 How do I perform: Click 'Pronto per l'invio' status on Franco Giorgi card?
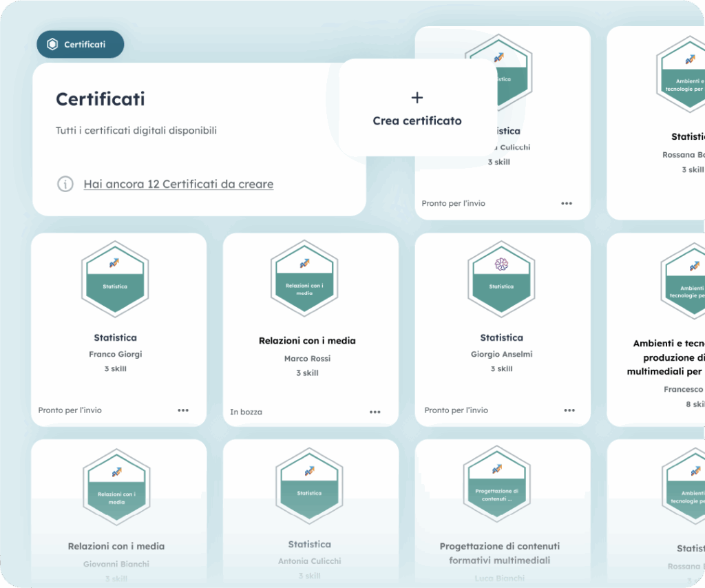pos(70,410)
